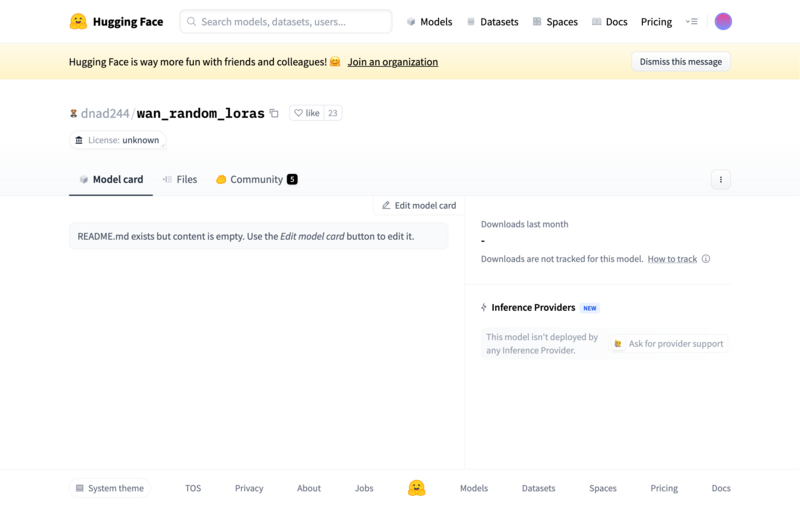This screenshot has width=800, height=512.
Task: Dismiss this message banner button
Action: coord(681,62)
